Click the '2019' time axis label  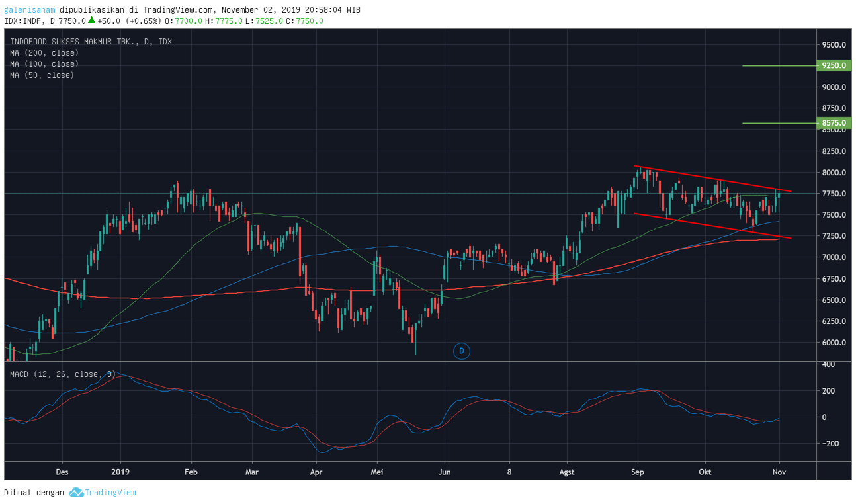coord(121,472)
